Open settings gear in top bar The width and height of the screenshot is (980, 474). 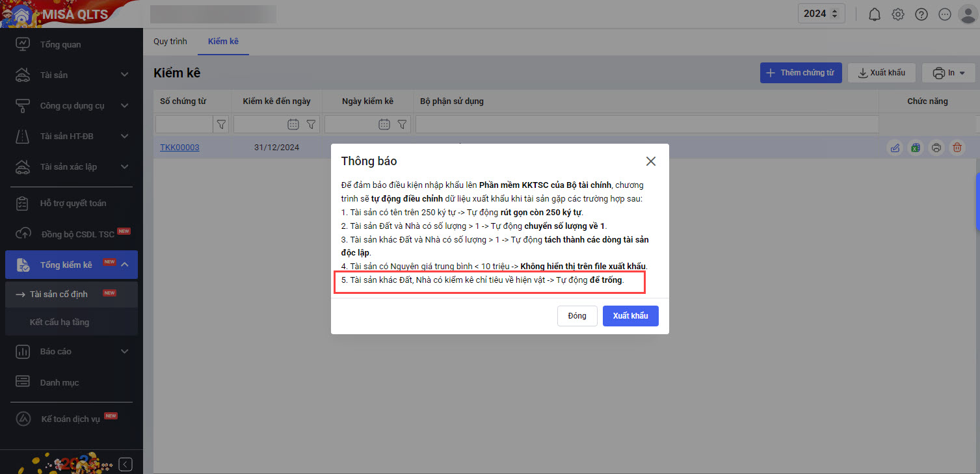(898, 14)
